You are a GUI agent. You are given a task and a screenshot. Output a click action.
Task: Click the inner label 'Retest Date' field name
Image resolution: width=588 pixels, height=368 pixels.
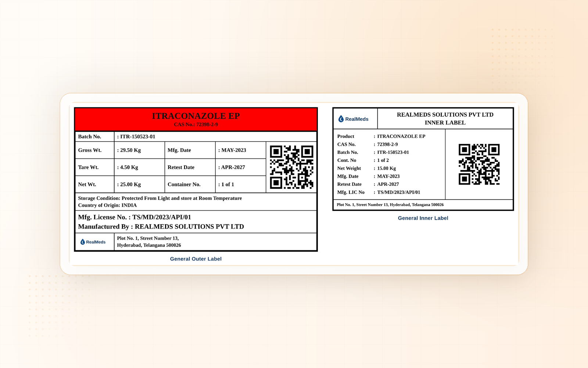[x=349, y=184]
